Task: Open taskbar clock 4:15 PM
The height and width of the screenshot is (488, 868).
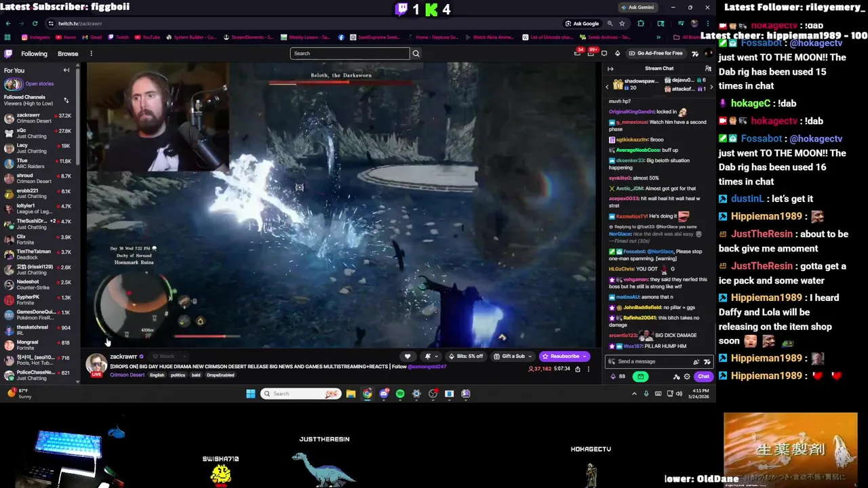Action: point(701,394)
